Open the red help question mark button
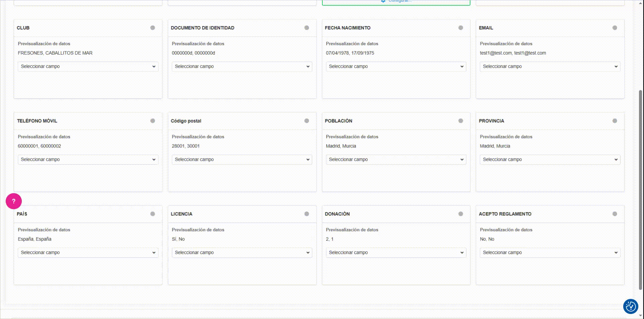The height and width of the screenshot is (319, 644). (x=14, y=201)
